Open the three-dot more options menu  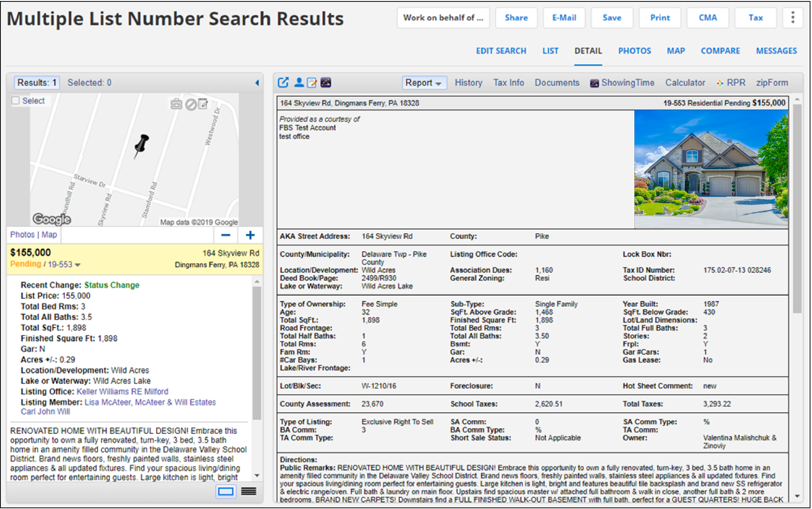coord(793,18)
